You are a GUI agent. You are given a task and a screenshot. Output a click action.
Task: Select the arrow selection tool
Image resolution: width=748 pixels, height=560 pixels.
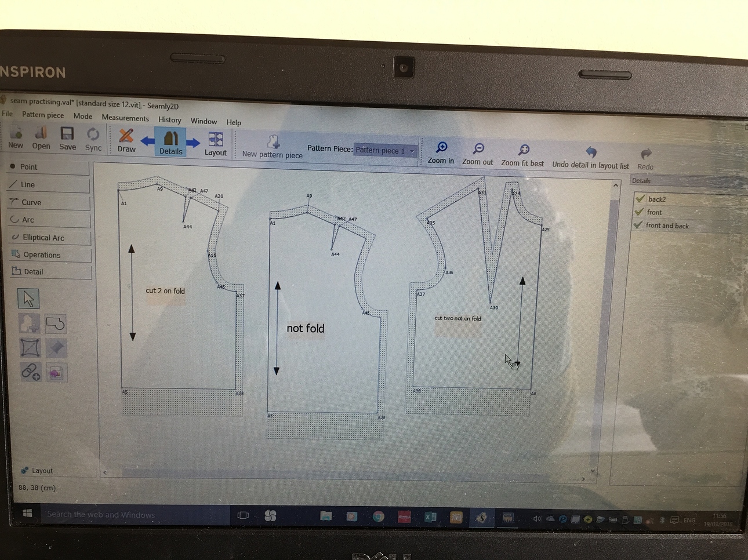pyautogui.click(x=28, y=298)
